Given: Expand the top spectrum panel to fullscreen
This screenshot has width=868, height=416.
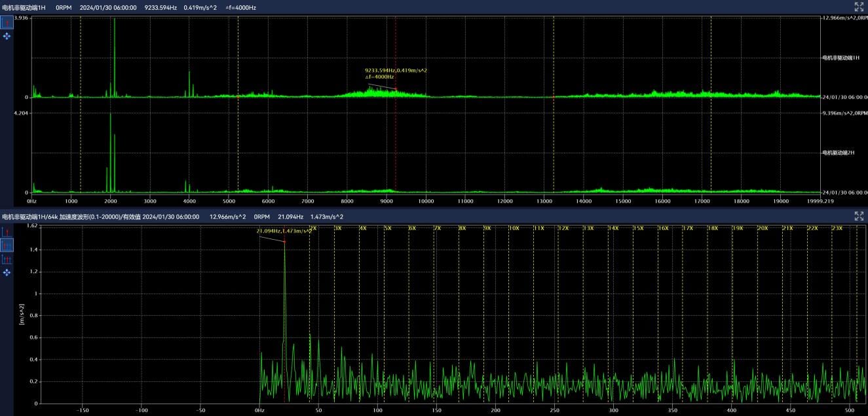Looking at the screenshot, I should 859,7.
